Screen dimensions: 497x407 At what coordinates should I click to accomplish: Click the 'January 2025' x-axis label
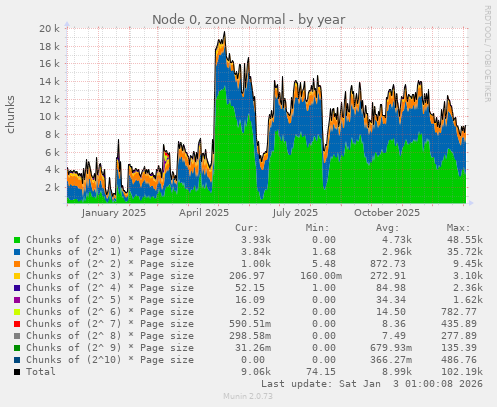114,213
